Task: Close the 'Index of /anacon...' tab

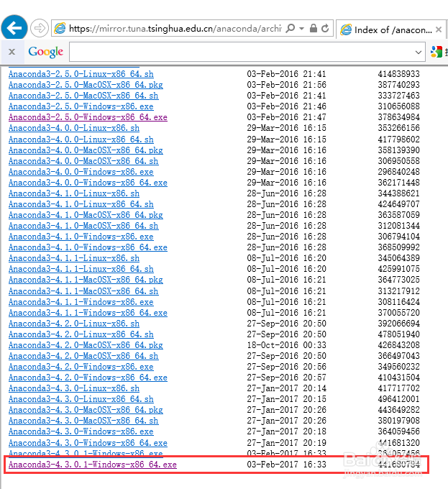Action: 439,29
